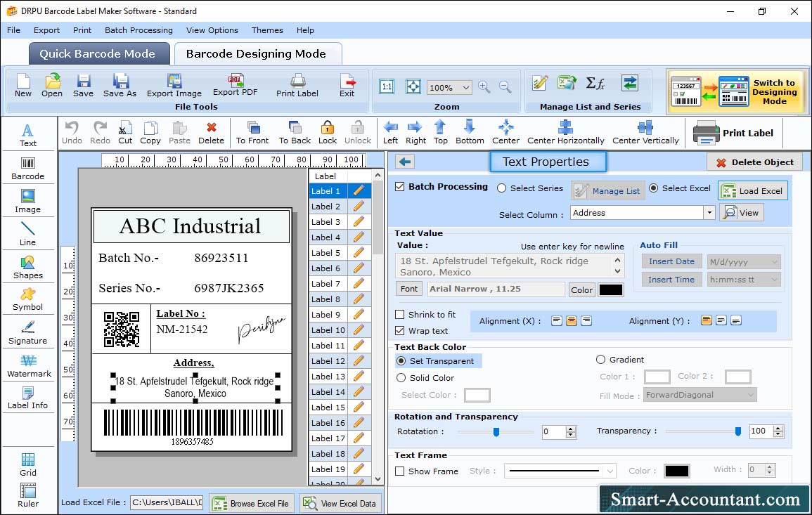
Task: Select the Image tool in sidebar
Action: tap(28, 202)
